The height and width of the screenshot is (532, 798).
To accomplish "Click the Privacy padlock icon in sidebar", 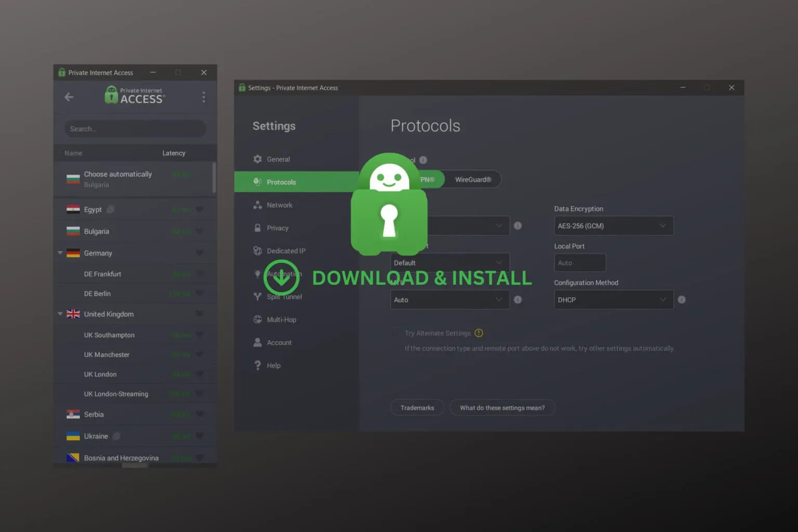I will pos(257,228).
